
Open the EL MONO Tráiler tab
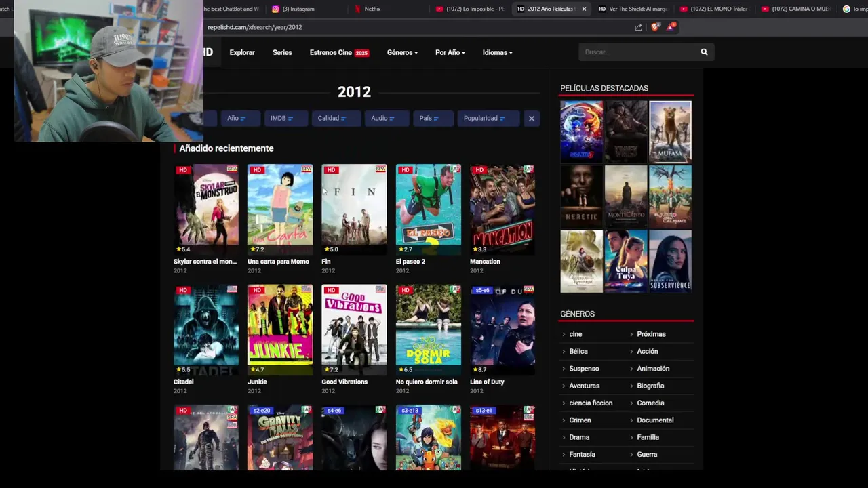pyautogui.click(x=714, y=9)
